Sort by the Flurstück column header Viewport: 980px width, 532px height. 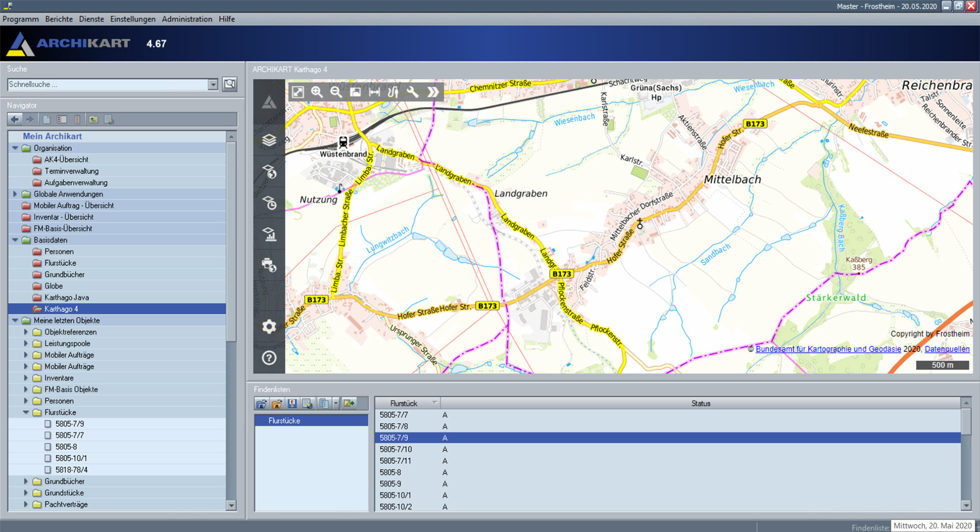coord(407,404)
